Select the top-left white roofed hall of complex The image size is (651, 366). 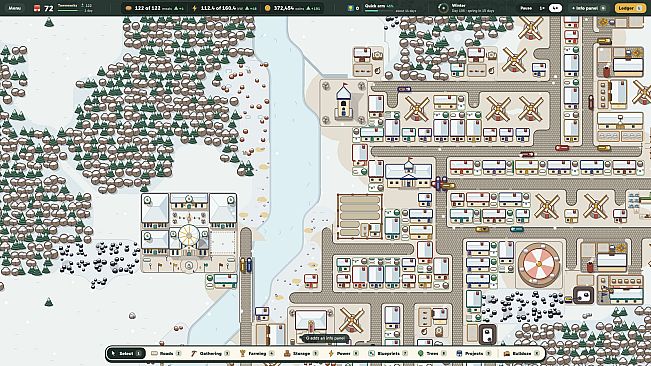pyautogui.click(x=155, y=209)
